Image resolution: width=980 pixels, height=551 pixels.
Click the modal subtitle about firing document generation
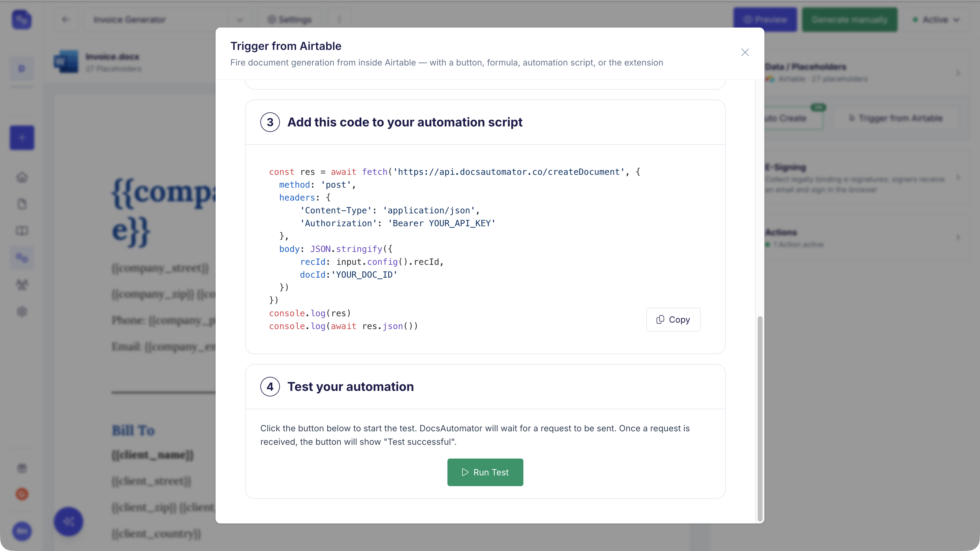(447, 62)
